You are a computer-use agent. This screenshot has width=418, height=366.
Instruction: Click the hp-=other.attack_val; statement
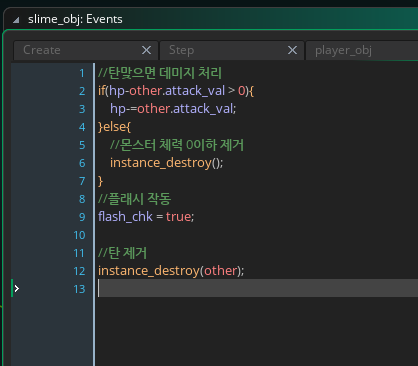(173, 109)
